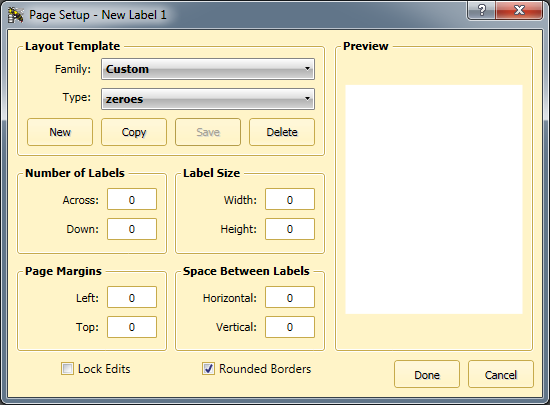
Task: Expand the Type dropdown showing zeroes
Action: [208, 99]
